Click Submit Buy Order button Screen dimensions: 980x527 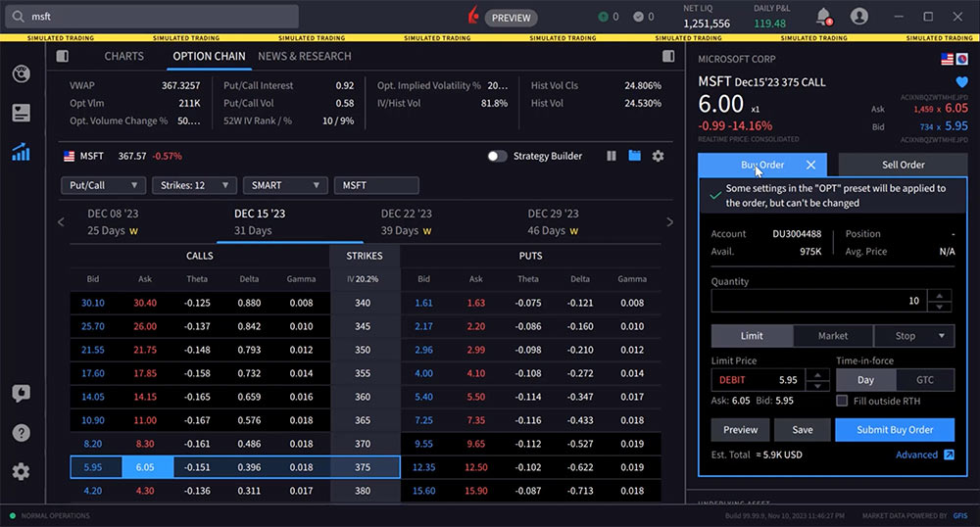click(895, 430)
